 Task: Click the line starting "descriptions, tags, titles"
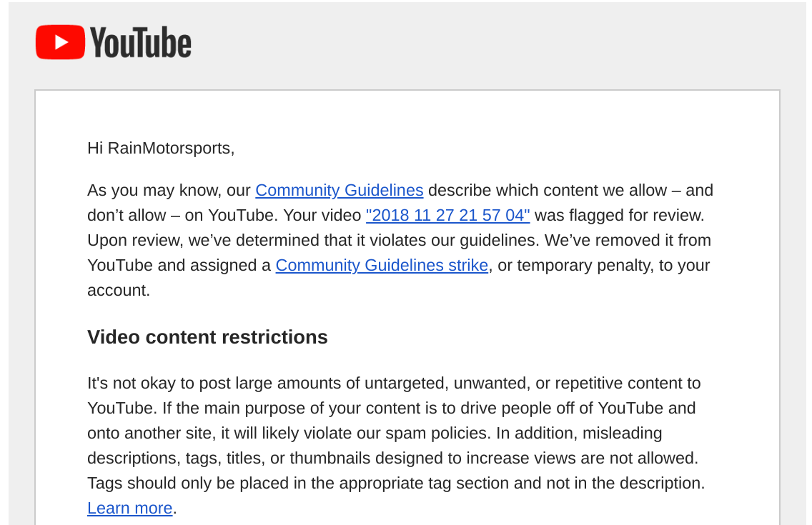tap(392, 459)
